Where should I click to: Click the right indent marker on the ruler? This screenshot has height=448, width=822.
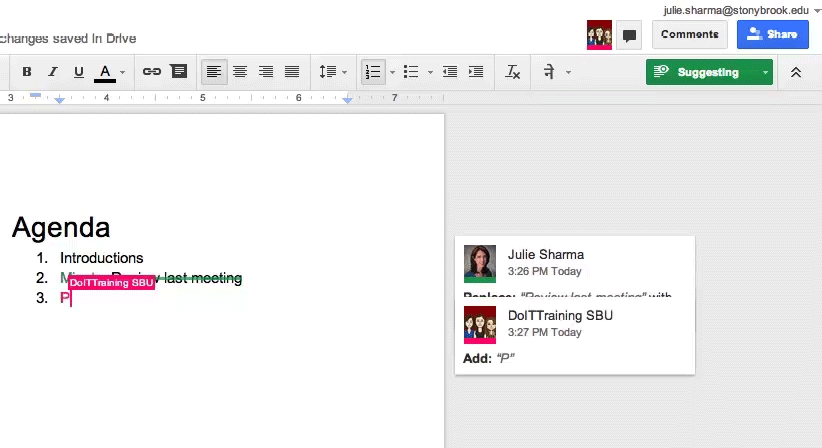(x=347, y=100)
